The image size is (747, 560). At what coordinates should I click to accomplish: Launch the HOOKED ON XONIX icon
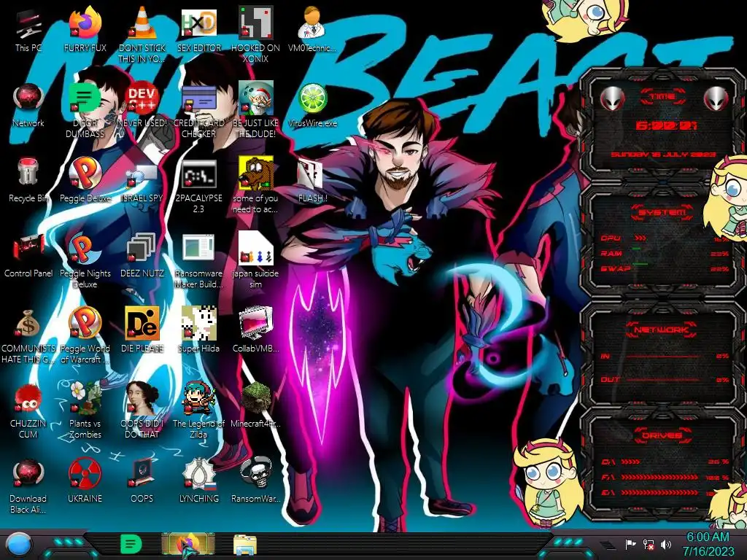click(256, 23)
